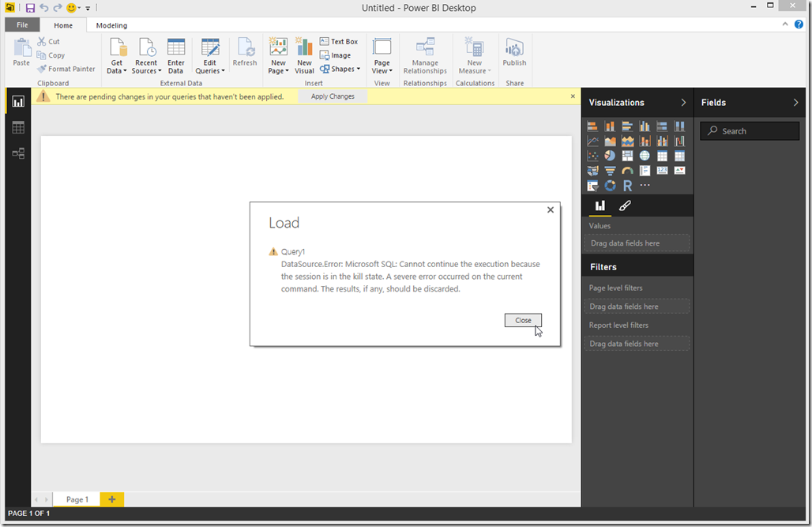The height and width of the screenshot is (527, 812).
Task: Select the 100% stacked column chart visual
Action: [679, 126]
